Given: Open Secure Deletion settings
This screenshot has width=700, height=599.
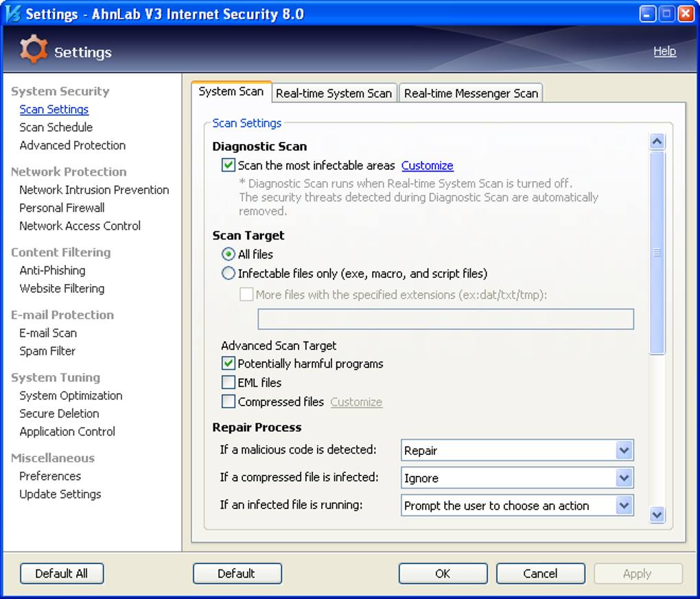Looking at the screenshot, I should (60, 414).
